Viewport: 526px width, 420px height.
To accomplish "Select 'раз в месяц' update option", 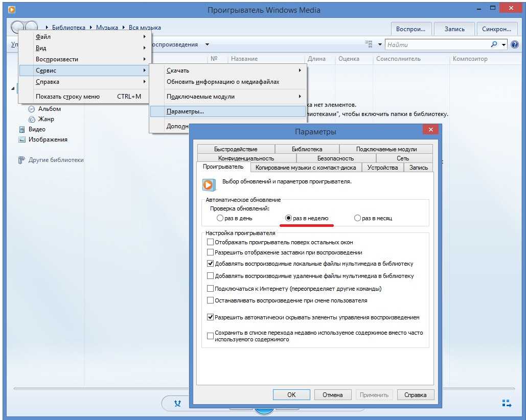I will click(357, 218).
